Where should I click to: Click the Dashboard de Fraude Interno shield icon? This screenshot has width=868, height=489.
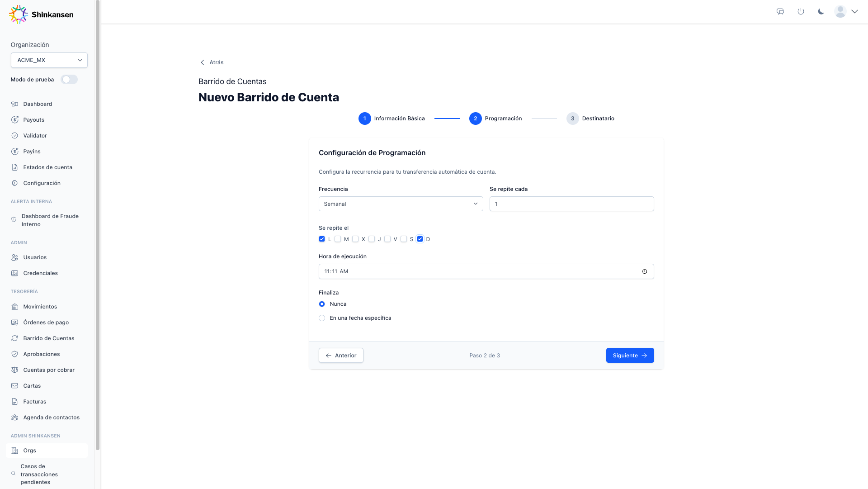point(14,220)
